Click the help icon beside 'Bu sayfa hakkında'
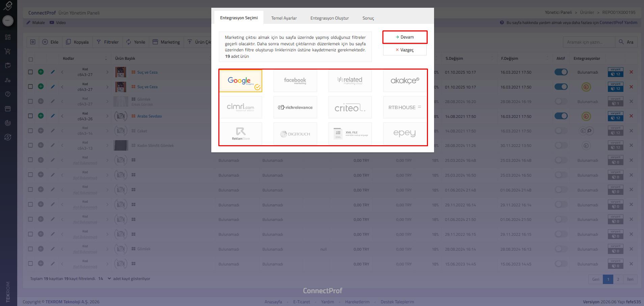The image size is (644, 306). tap(502, 23)
